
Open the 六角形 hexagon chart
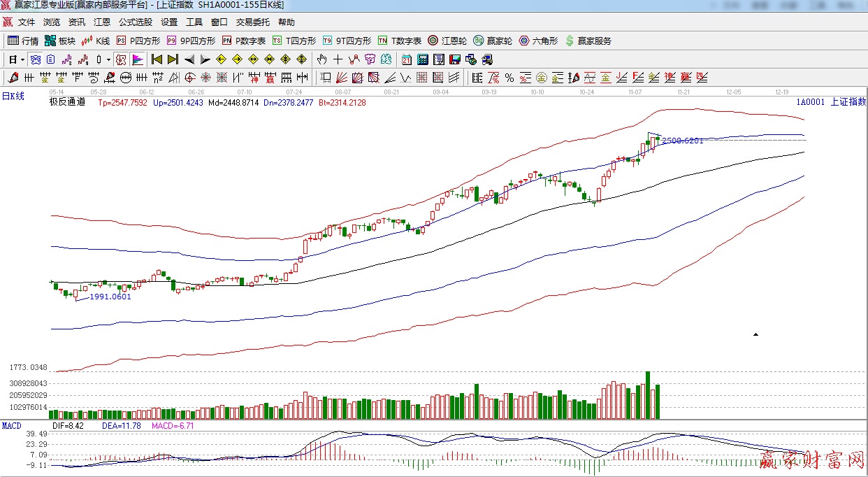(538, 41)
